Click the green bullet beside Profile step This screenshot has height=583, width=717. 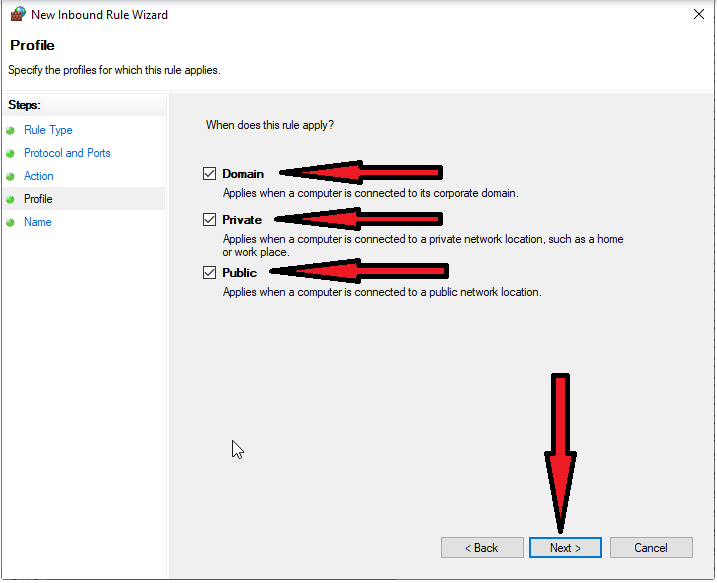click(11, 200)
